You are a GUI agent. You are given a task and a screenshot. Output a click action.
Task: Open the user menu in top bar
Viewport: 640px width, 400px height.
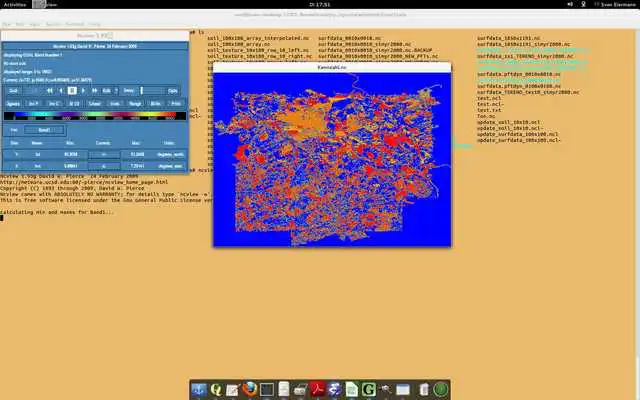(x=615, y=4)
